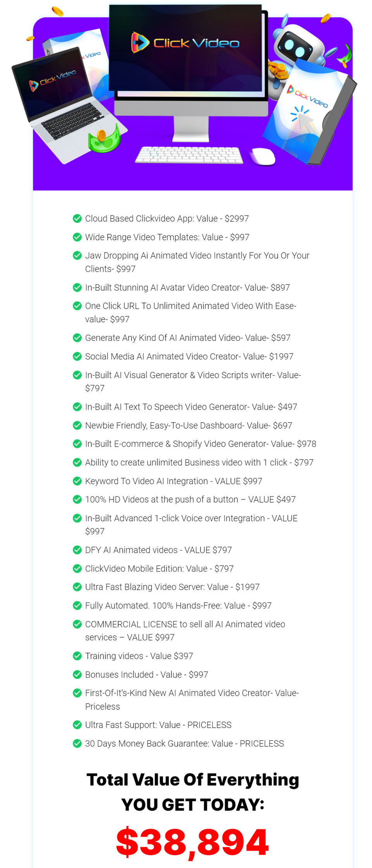Screen dimensions: 372x868
Task: Click the cursor arrow on the software box
Action: [305, 120]
